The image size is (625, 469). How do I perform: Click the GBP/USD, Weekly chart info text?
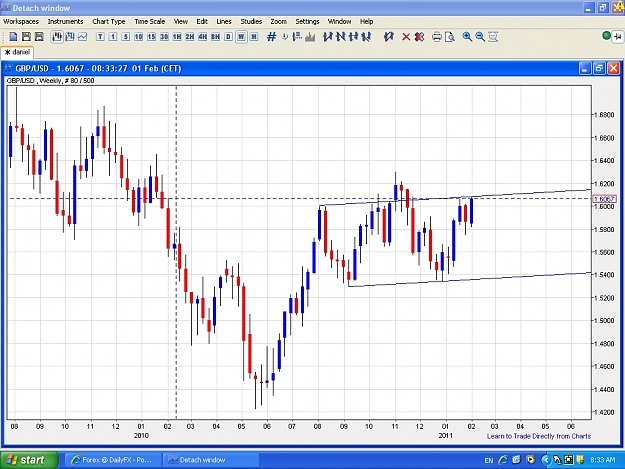51,80
